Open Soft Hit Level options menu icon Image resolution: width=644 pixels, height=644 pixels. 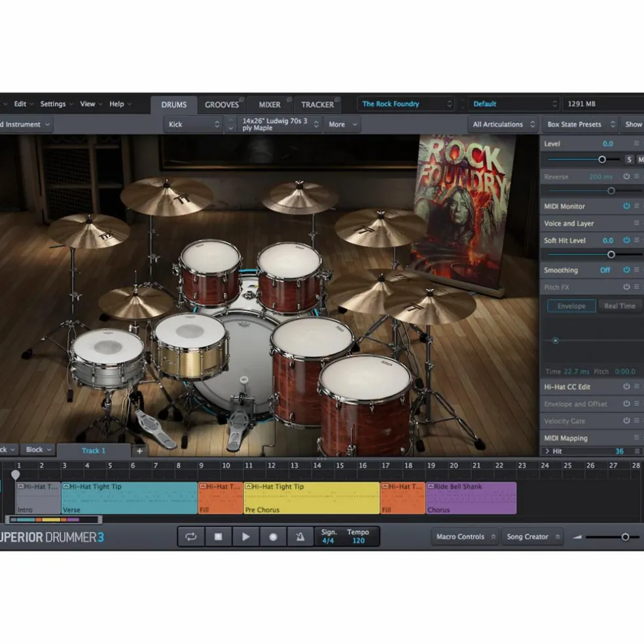point(636,240)
